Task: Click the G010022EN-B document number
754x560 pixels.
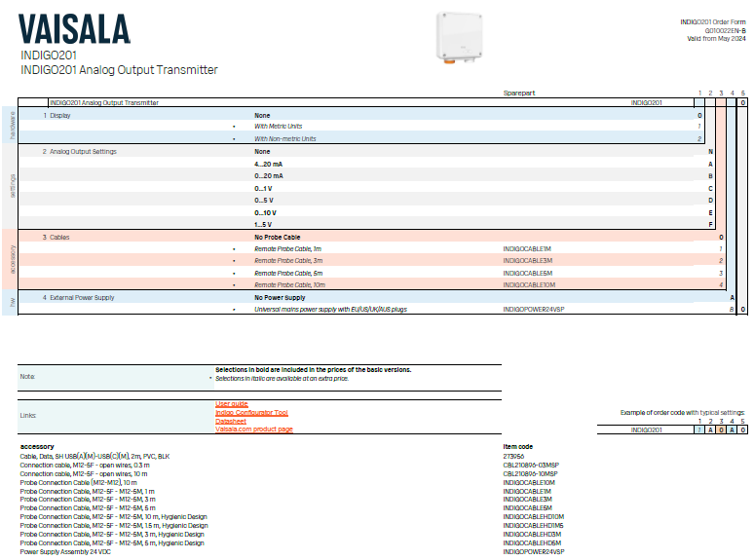Action: pos(725,30)
